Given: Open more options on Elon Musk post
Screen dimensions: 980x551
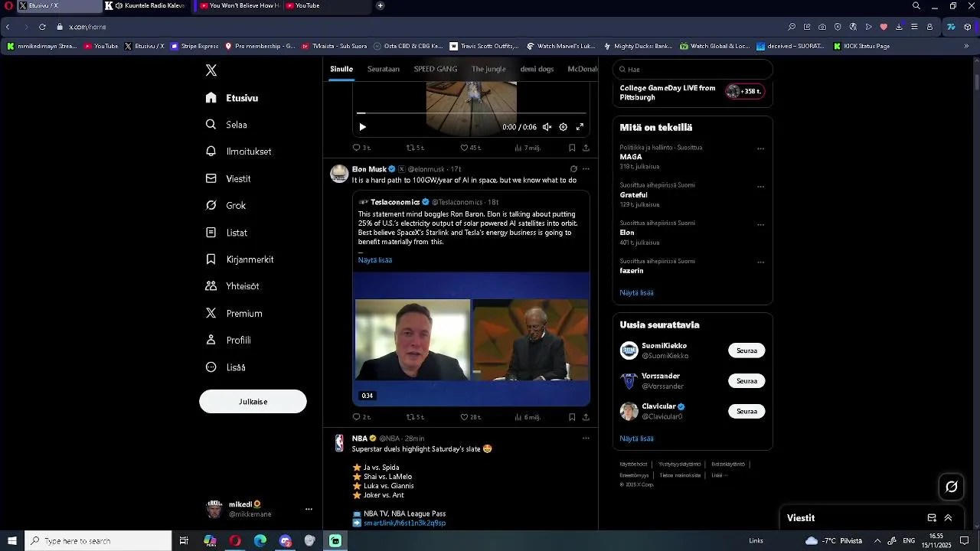Looking at the screenshot, I should click(x=586, y=169).
